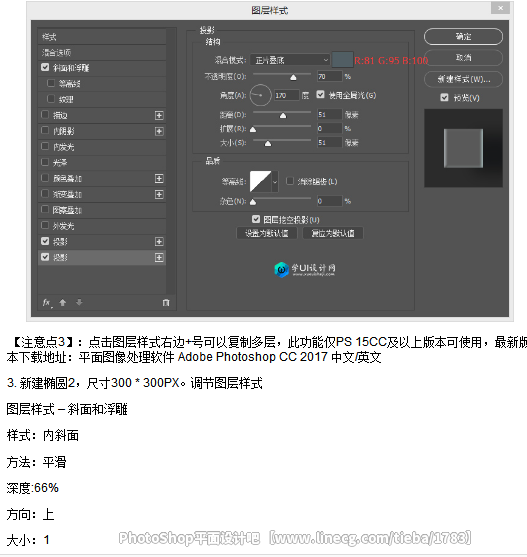Enable the 等高线 sub-option checkbox
The image size is (527, 557).
[x=51, y=83]
